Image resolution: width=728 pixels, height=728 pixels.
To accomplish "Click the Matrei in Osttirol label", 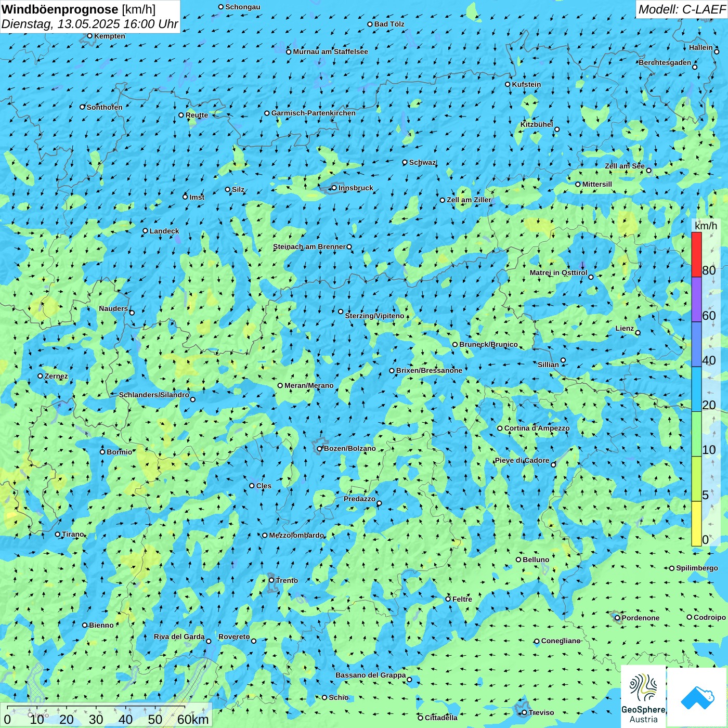I will [x=558, y=272].
